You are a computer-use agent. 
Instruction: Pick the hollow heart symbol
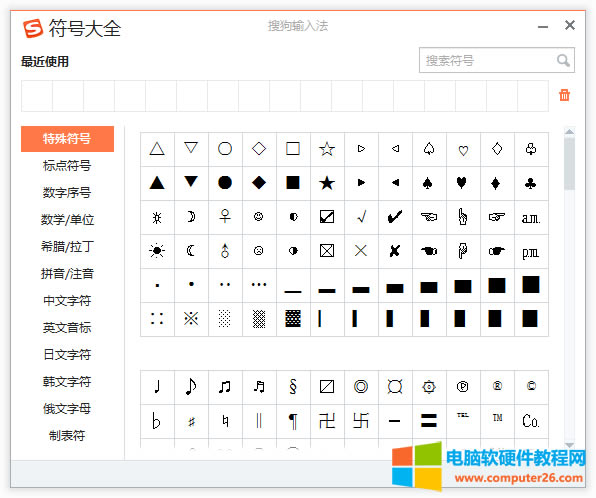coord(463,149)
